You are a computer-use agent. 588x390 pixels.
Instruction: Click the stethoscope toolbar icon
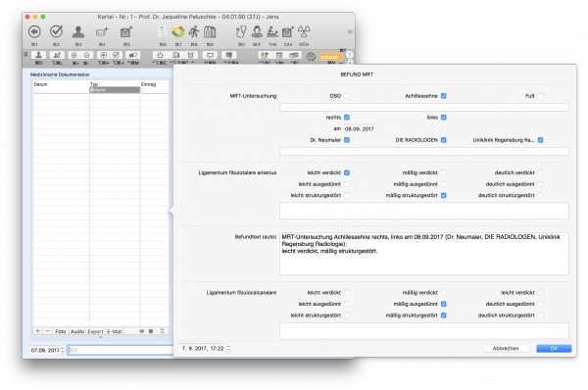coord(241,32)
